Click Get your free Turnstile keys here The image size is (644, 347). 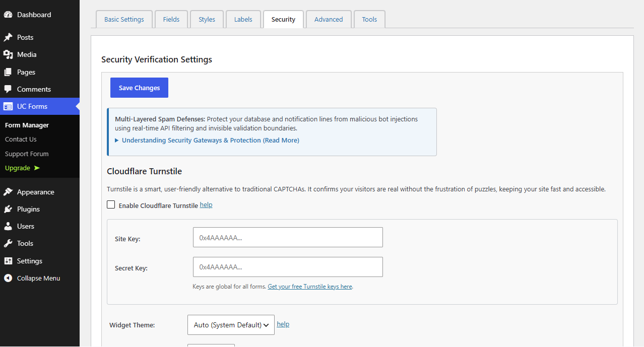[x=310, y=287]
